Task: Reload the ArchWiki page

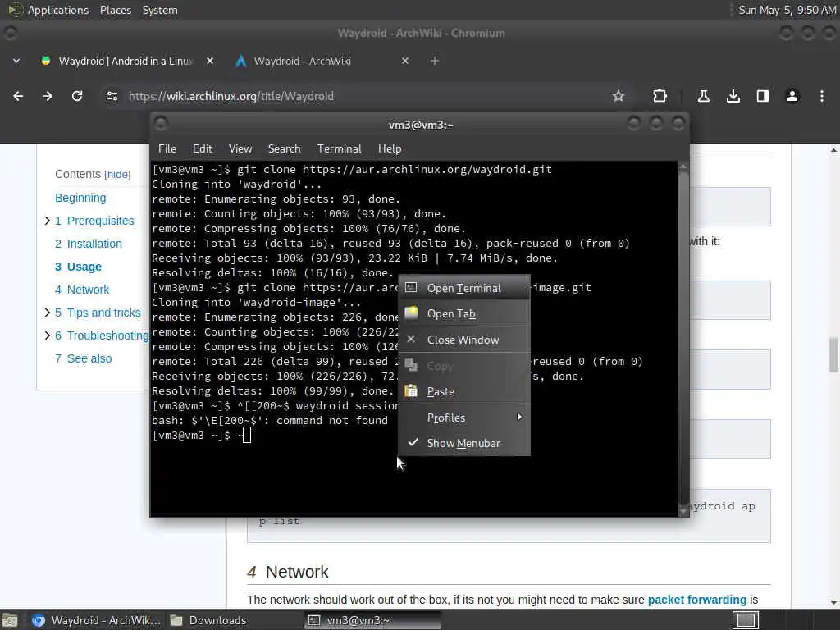Action: 77,96
